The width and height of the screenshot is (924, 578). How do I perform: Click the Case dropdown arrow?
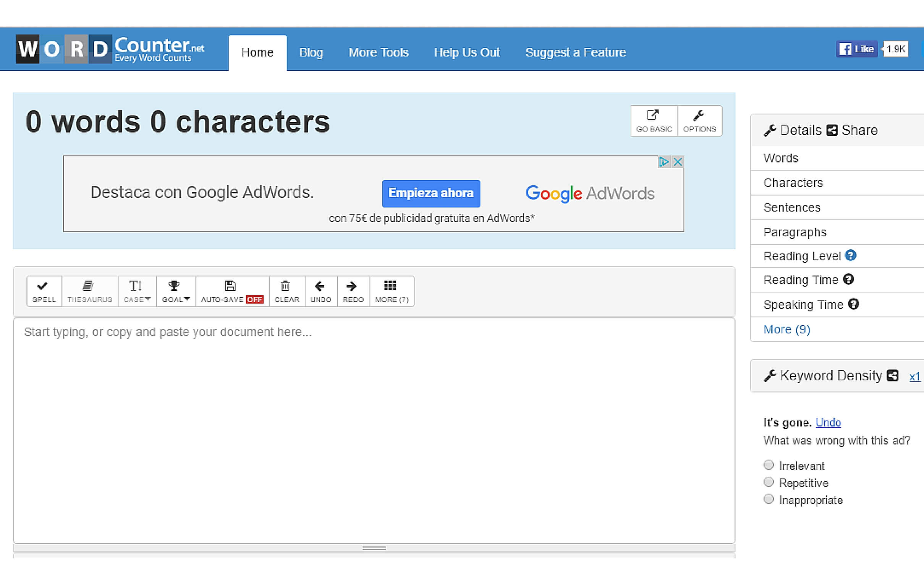(x=146, y=298)
